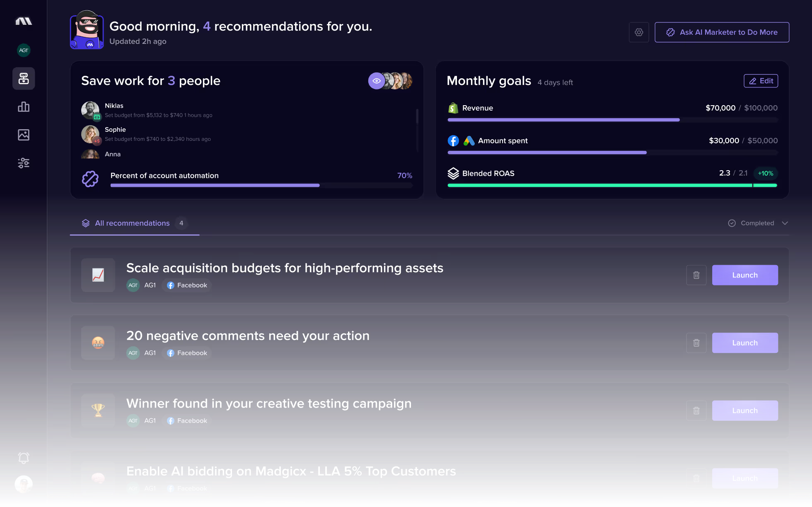Delete the negative comments recommendation
The height and width of the screenshot is (507, 812).
click(696, 343)
